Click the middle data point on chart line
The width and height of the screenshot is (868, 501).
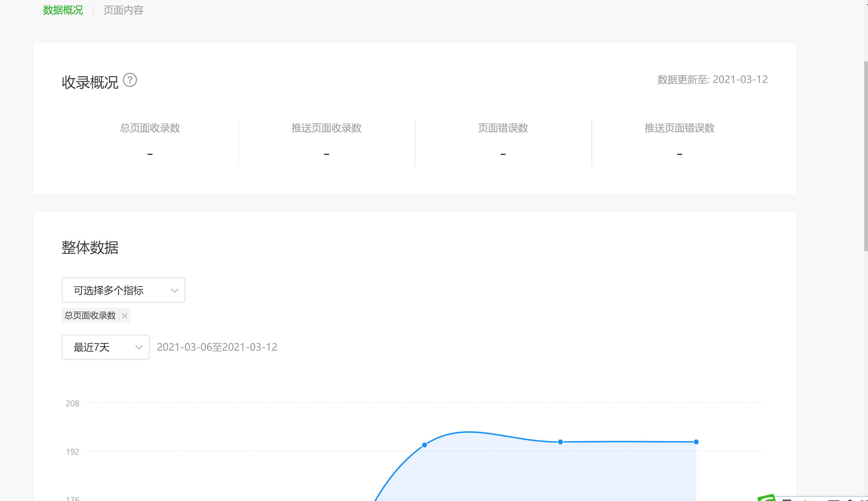pos(560,442)
